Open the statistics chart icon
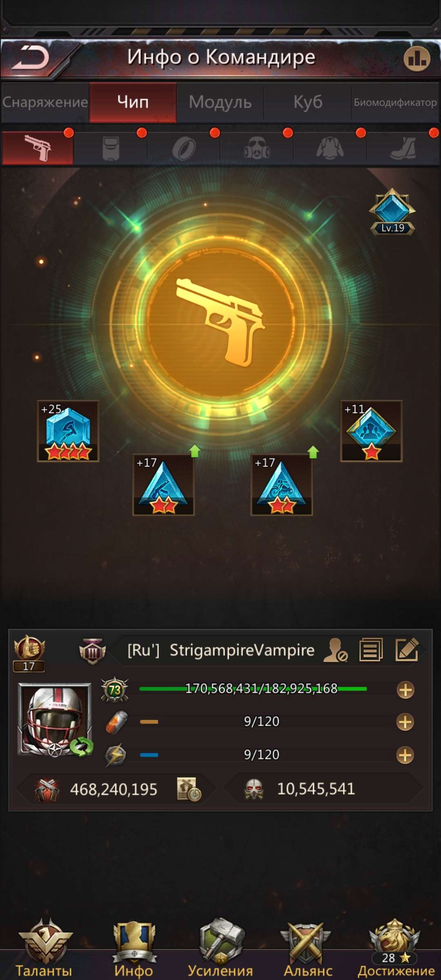The image size is (441, 980). pyautogui.click(x=417, y=58)
